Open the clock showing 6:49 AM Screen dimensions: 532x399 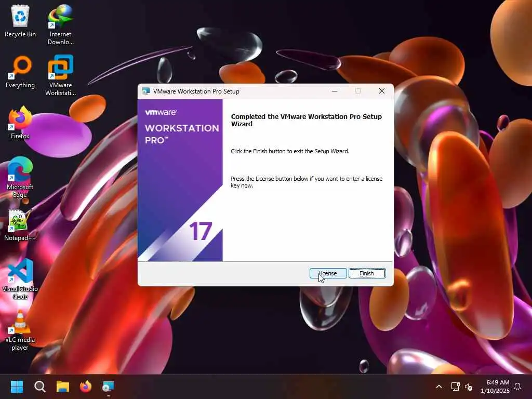[495, 387]
